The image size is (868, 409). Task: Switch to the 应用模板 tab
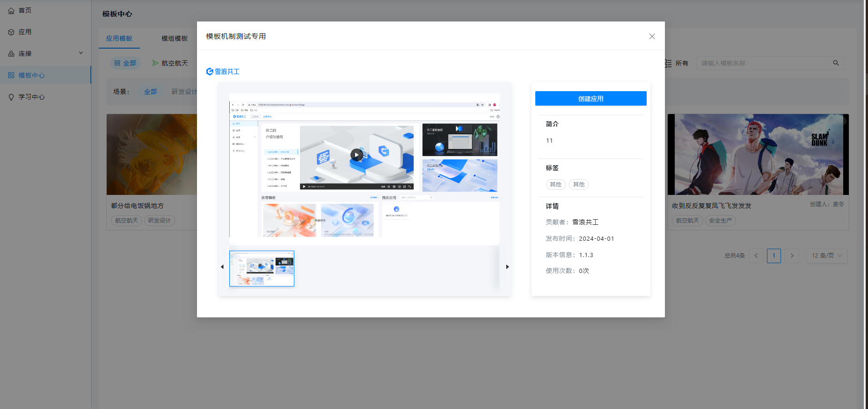(x=119, y=38)
